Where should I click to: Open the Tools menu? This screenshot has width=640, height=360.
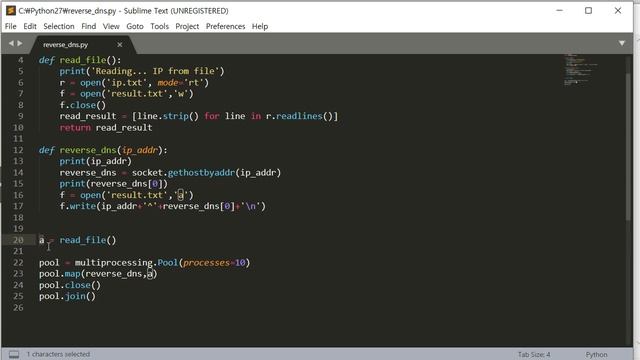click(159, 26)
